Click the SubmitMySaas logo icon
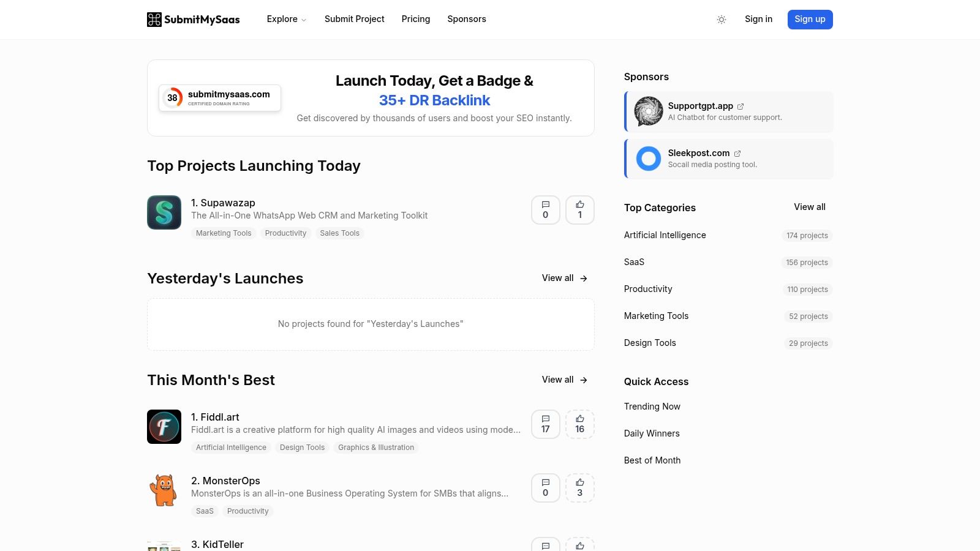 [155, 19]
